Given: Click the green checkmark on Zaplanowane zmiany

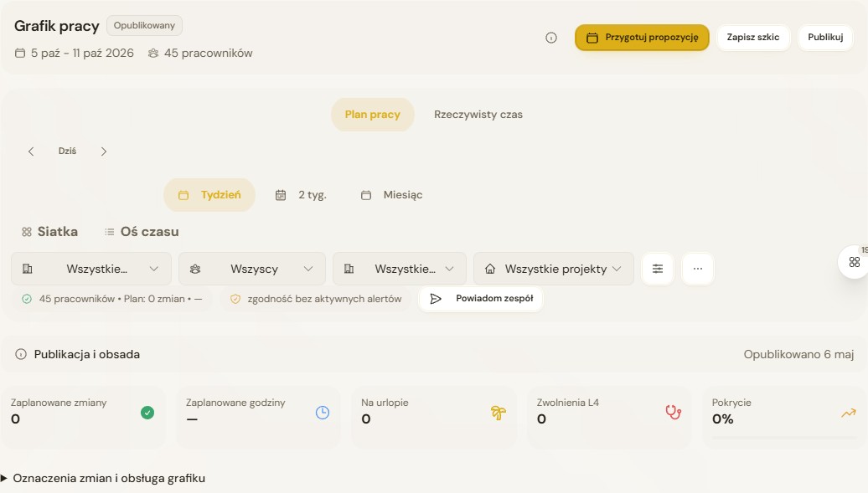Looking at the screenshot, I should tap(147, 413).
